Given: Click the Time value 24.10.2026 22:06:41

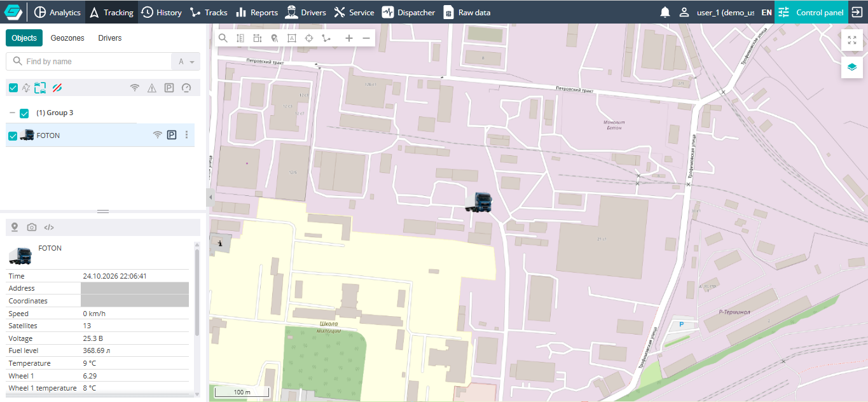Looking at the screenshot, I should (115, 276).
